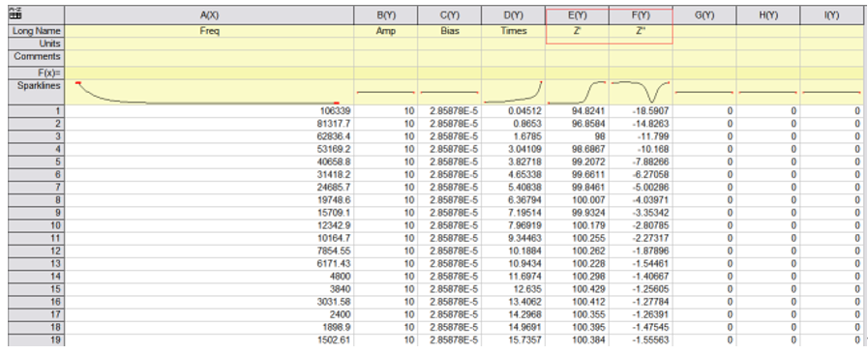This screenshot has height=354, width=868.
Task: Select column header C(Y)
Action: (x=450, y=15)
